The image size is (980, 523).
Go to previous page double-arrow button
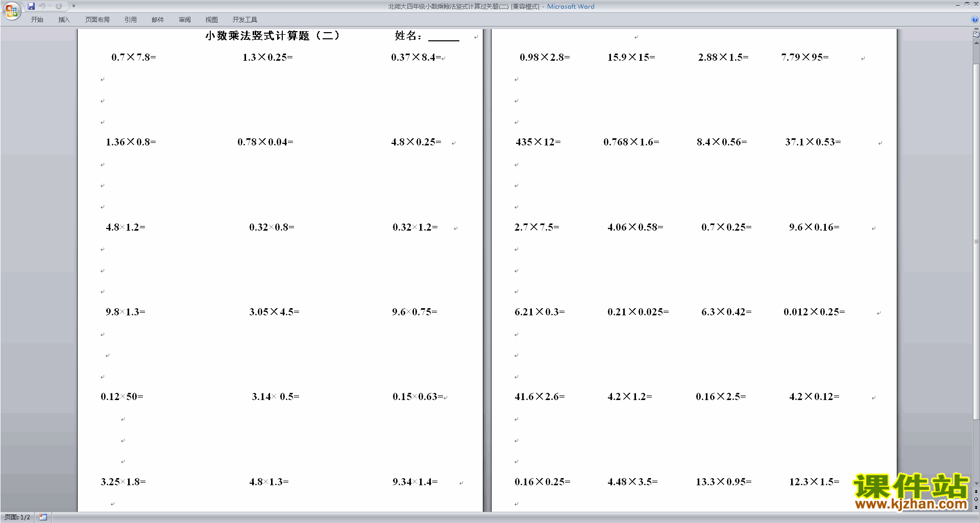pos(976,491)
